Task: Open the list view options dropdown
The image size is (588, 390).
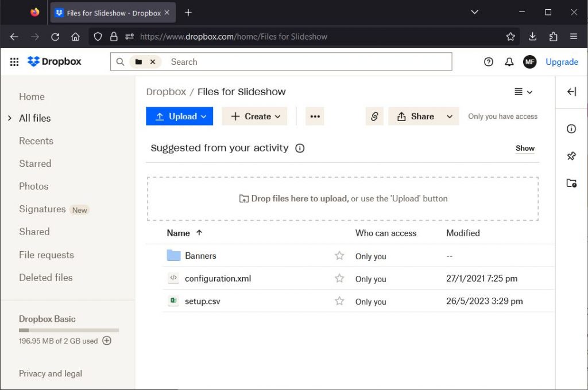Action: click(523, 92)
